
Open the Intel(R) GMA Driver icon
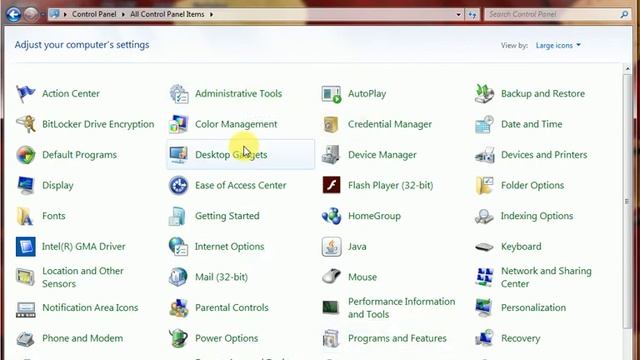pos(25,247)
